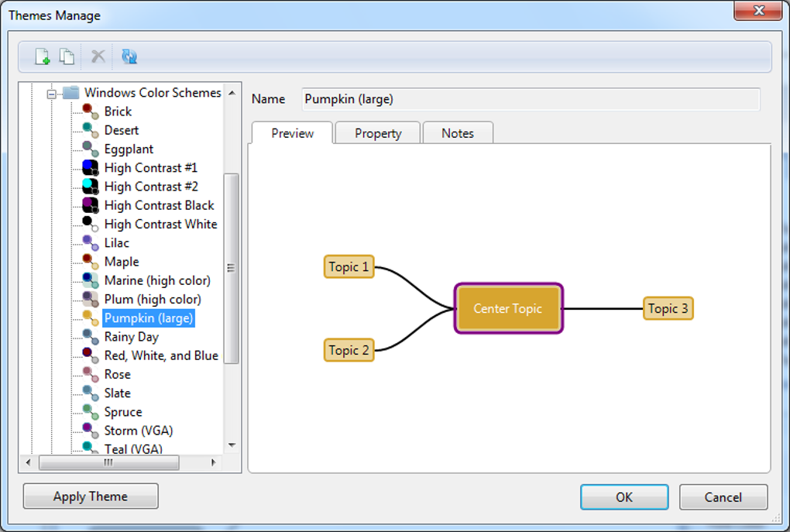Choose the High Contrast Black label
The width and height of the screenshot is (790, 532).
click(160, 205)
